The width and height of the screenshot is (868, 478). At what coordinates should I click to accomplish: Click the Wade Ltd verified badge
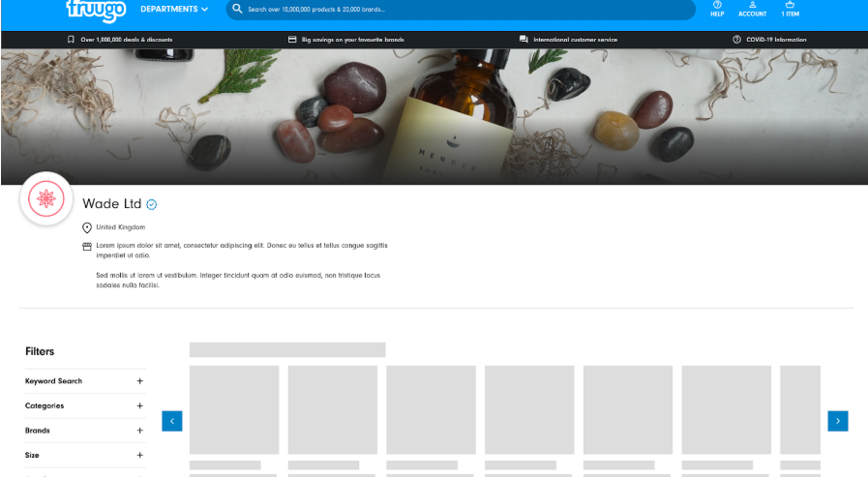coord(152,204)
